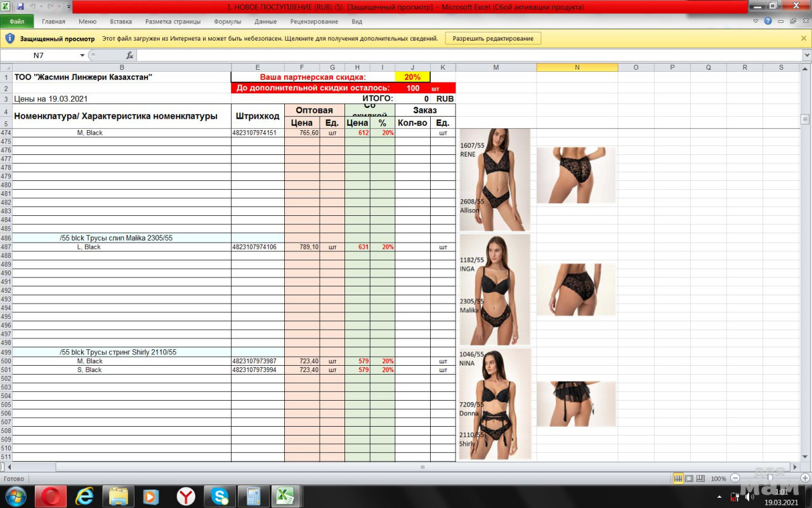This screenshot has width=812, height=508.
Task: Click the Save icon in Quick Access Toolbar
Action: pos(20,6)
